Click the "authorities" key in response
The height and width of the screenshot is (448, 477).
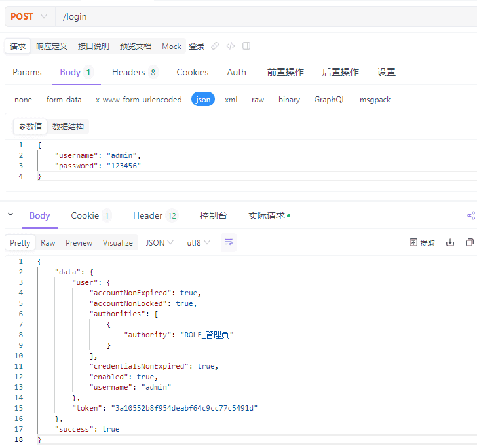pos(117,314)
